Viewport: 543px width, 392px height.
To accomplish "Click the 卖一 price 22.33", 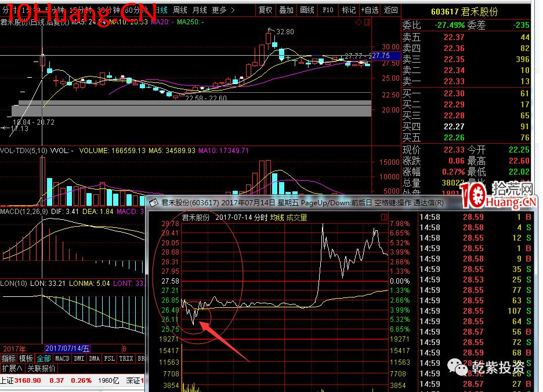I will click(454, 81).
